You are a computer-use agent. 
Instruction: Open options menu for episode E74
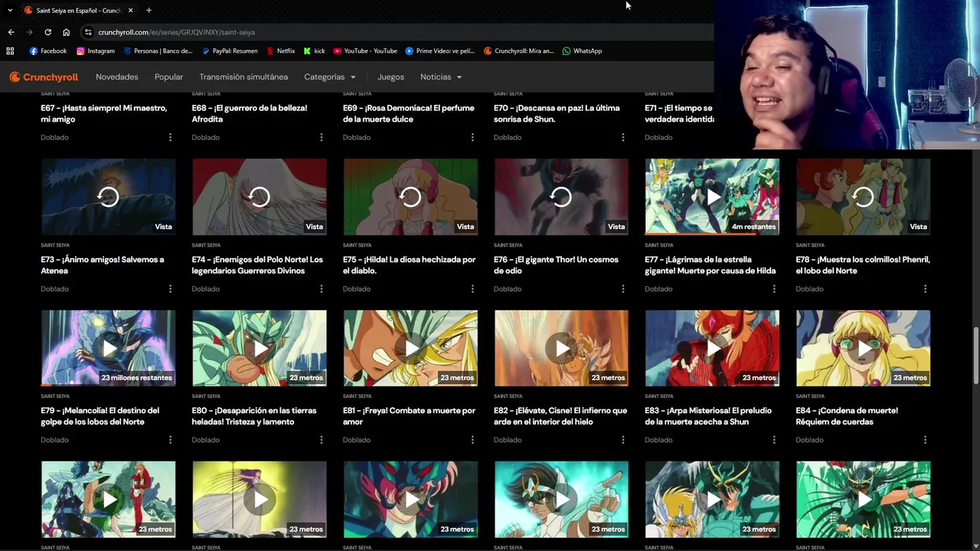[x=321, y=289]
